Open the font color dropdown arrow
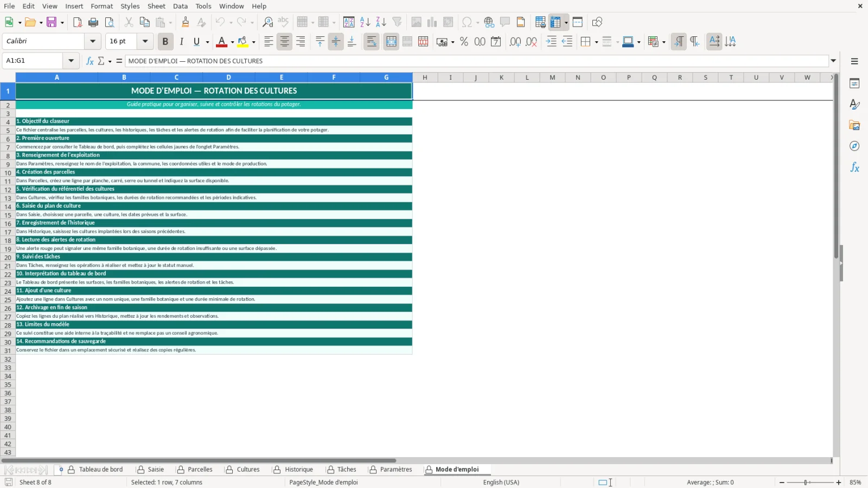Viewport: 868px width, 488px height. pos(232,42)
